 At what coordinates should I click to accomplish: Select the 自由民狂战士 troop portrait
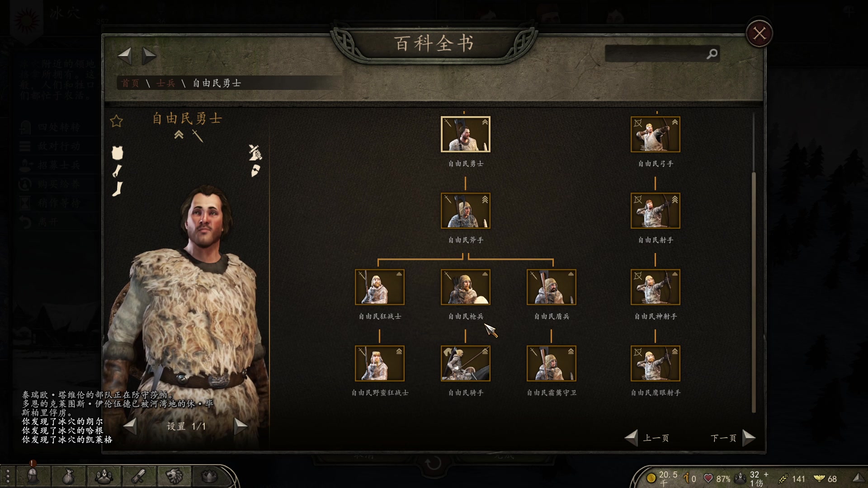pos(380,287)
